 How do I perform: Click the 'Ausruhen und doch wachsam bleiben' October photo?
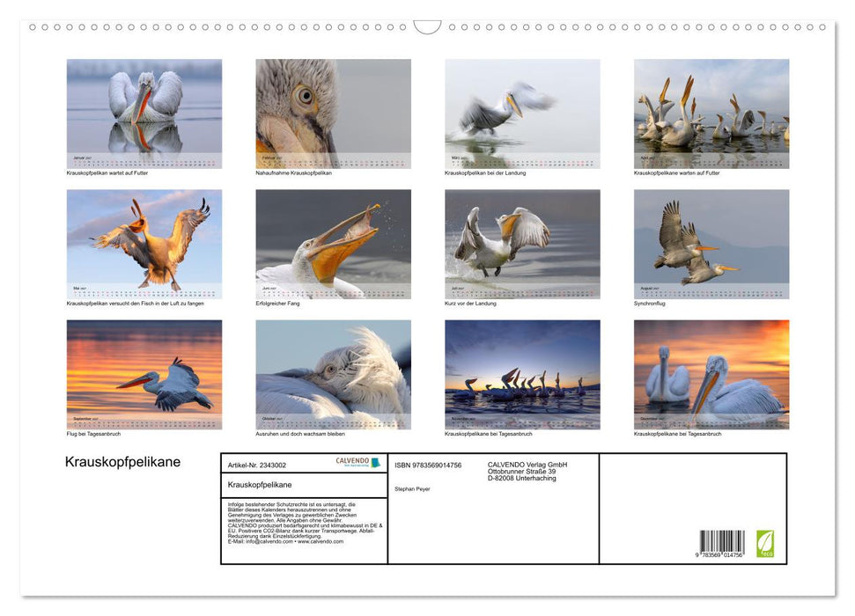[x=333, y=375]
